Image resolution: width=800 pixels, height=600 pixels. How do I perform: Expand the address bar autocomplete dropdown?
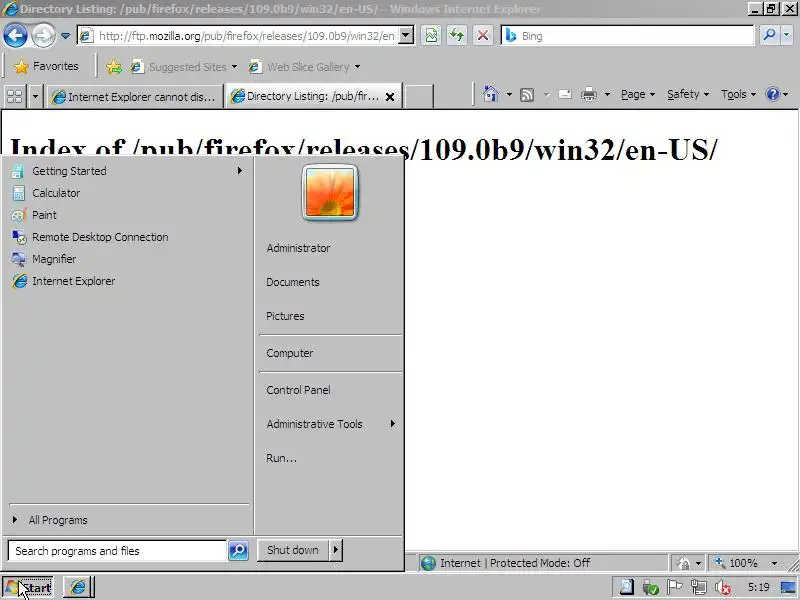[x=406, y=36]
